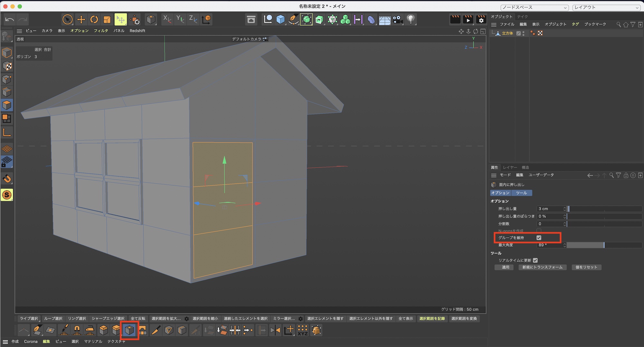Open the ノードスペース dropdown
644x347 pixels.
(534, 7)
